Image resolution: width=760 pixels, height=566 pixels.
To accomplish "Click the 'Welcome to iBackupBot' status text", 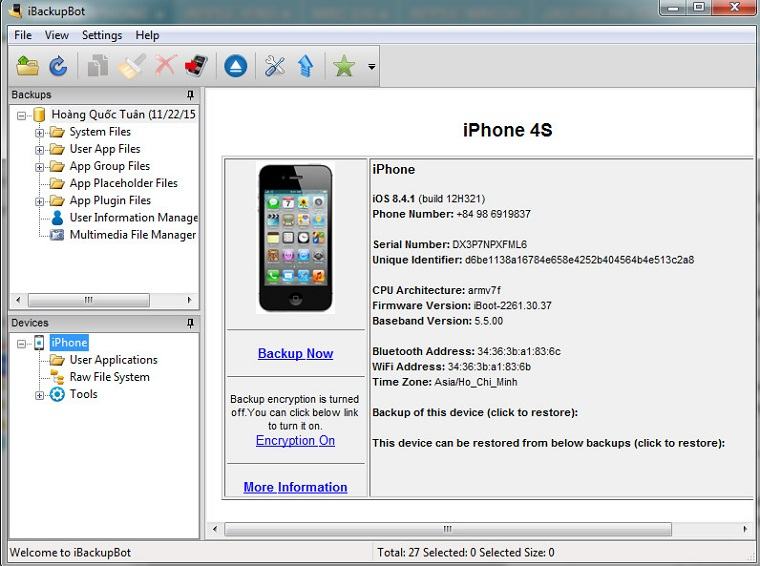I will [70, 552].
